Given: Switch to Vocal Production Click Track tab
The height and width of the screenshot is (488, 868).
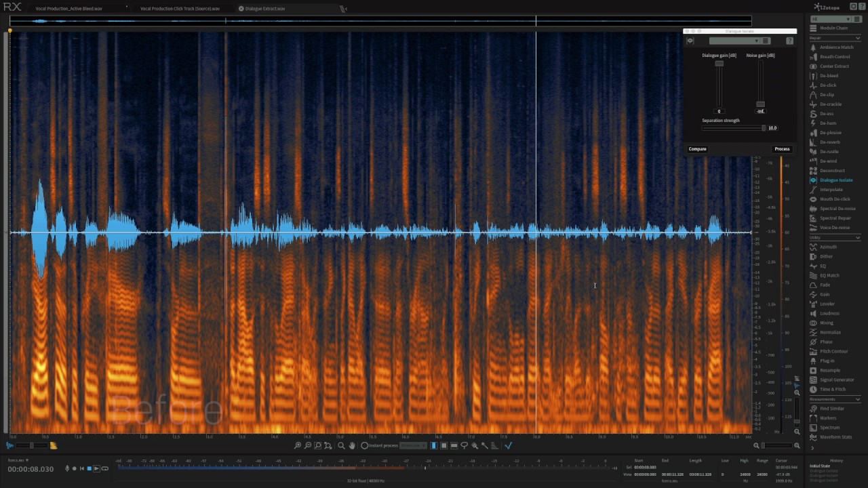Looking at the screenshot, I should click(x=180, y=9).
